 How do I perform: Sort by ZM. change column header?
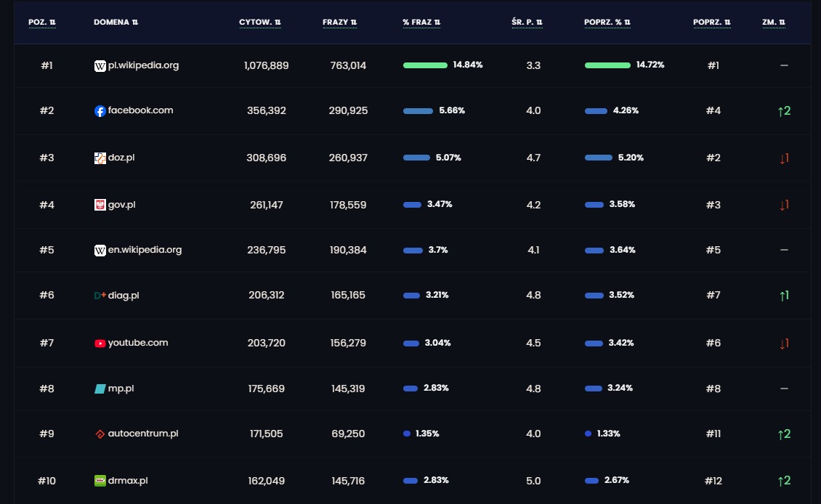[x=774, y=22]
